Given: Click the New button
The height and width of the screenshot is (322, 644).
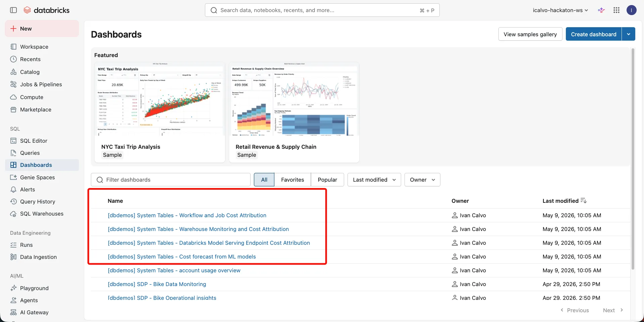Looking at the screenshot, I should point(42,29).
